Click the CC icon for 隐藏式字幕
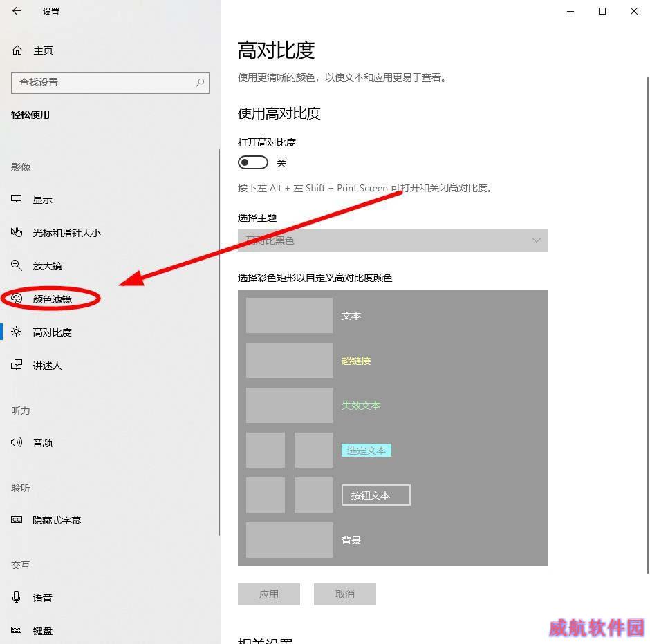The width and height of the screenshot is (650, 644). pos(16,520)
